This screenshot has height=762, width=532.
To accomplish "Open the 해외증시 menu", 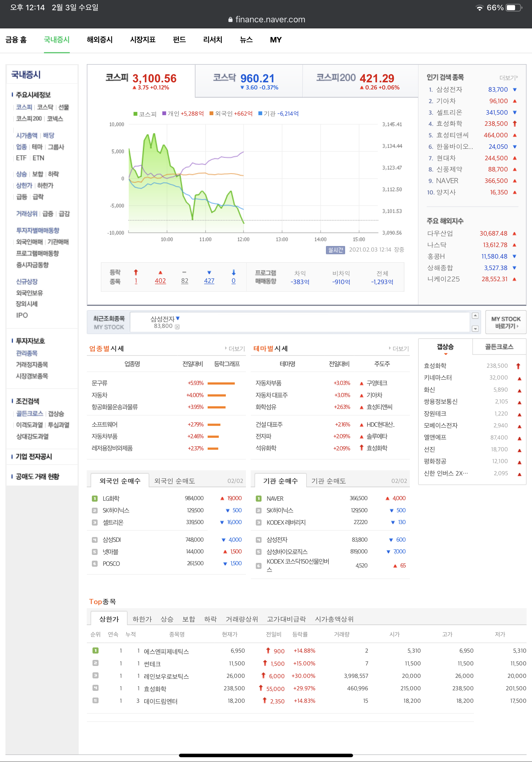I will click(100, 40).
